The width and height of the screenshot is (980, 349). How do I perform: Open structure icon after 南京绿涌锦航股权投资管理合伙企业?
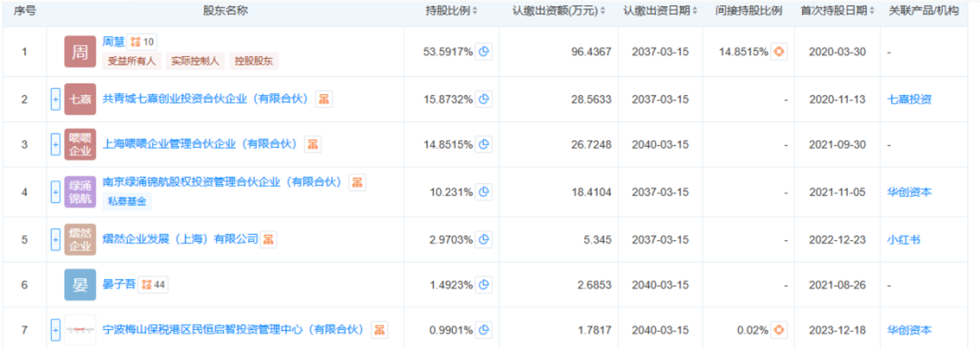click(x=357, y=182)
